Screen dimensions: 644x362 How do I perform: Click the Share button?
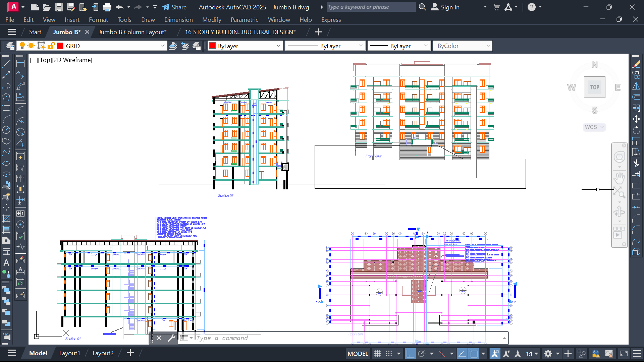[174, 7]
